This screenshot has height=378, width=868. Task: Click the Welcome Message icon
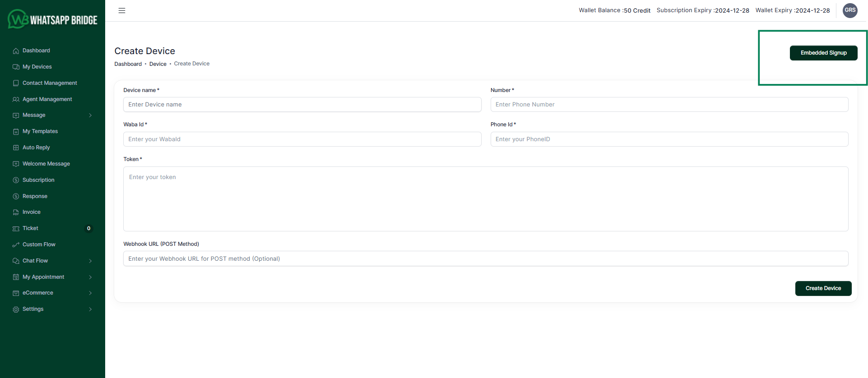pos(16,164)
